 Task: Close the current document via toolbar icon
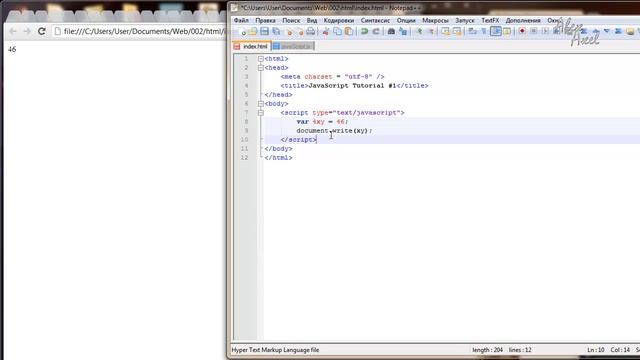289,31
